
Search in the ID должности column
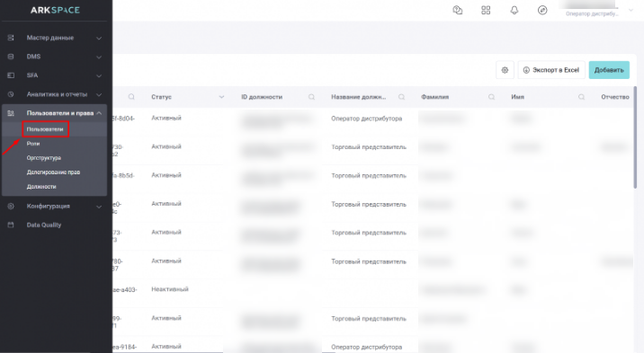click(x=312, y=97)
